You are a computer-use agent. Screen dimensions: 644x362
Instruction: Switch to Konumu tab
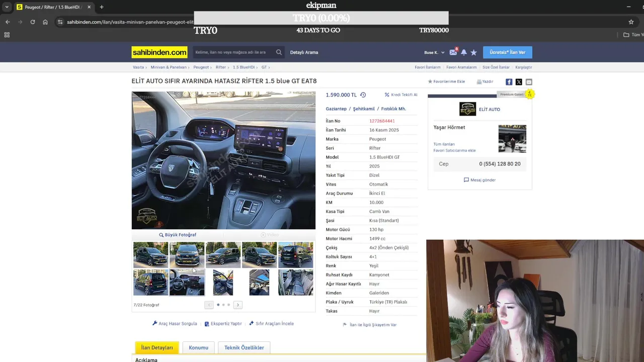[198, 347]
